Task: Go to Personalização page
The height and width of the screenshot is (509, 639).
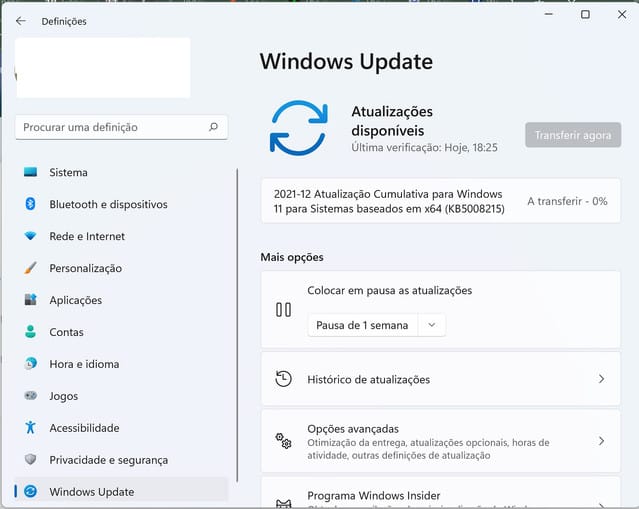Action: [121, 268]
